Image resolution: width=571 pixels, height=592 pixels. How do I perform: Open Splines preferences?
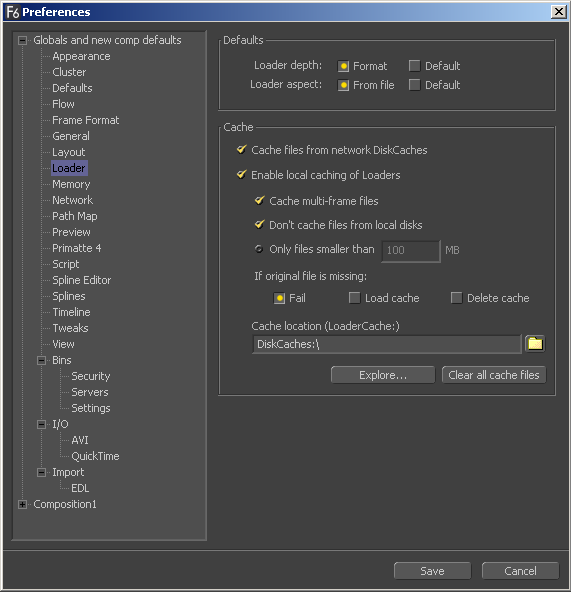[x=68, y=296]
